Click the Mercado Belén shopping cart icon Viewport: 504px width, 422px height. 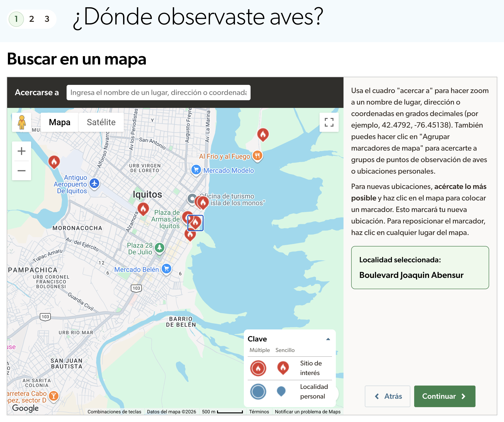pyautogui.click(x=166, y=269)
